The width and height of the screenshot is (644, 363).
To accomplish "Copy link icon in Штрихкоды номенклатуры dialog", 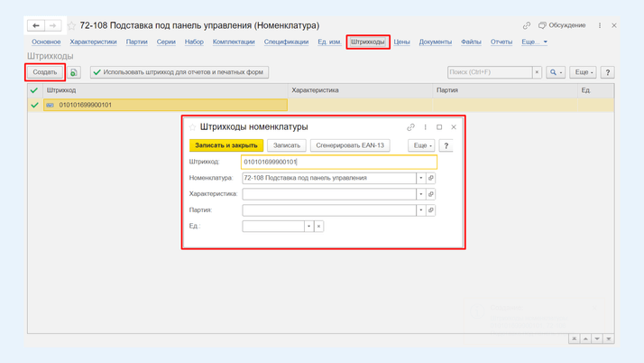I will coord(410,127).
